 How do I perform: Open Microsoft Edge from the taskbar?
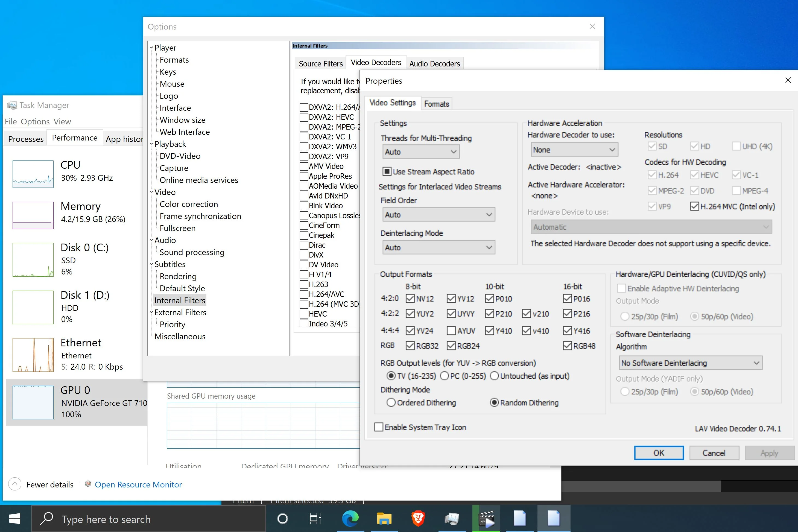[350, 518]
